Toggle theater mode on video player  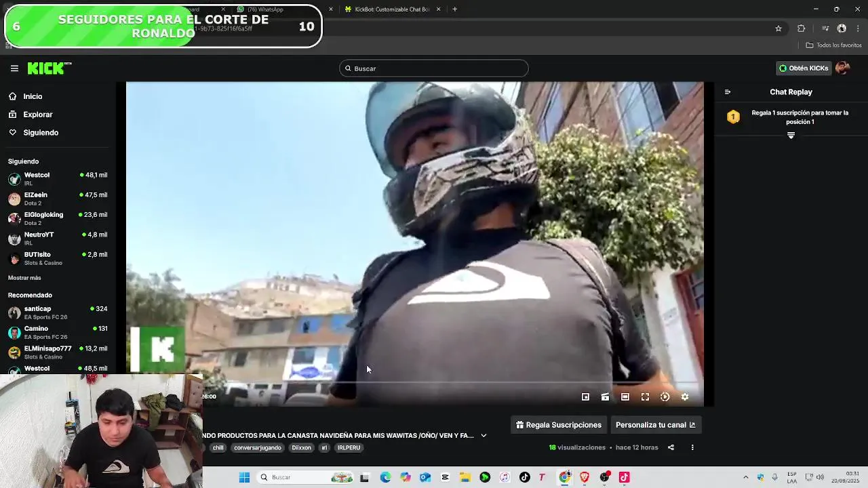coord(625,397)
